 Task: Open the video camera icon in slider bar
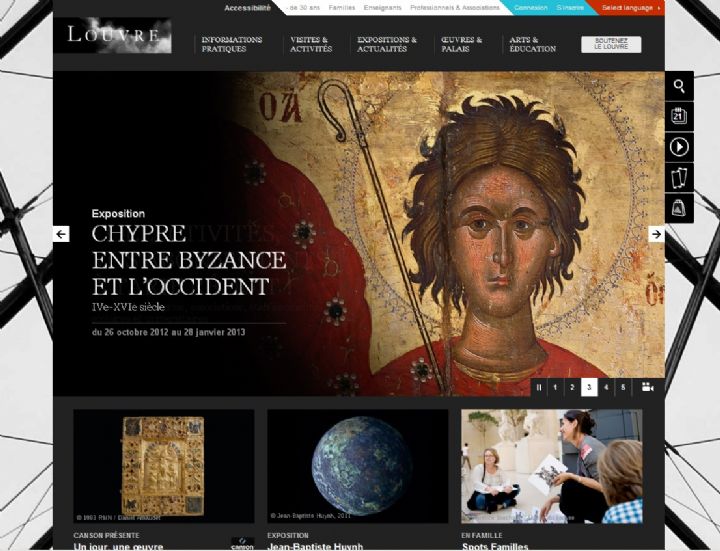648,387
